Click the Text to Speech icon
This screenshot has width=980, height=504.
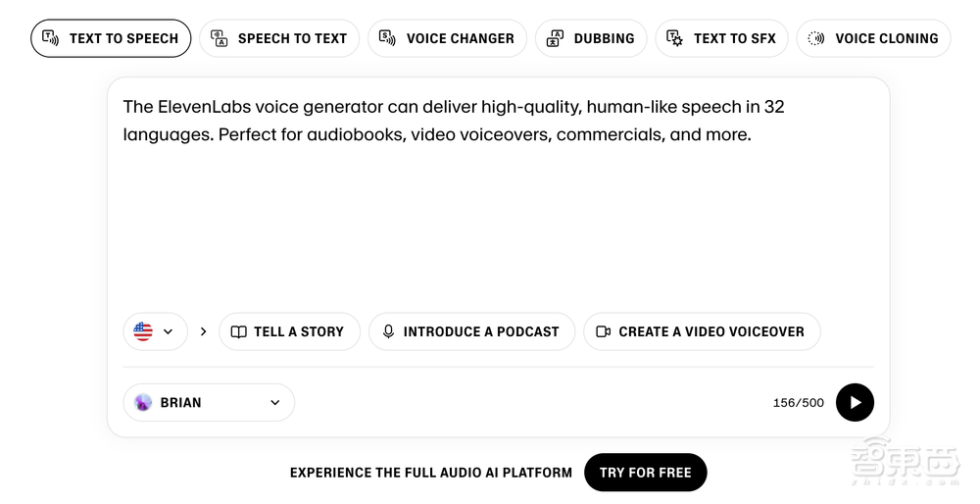pos(51,38)
